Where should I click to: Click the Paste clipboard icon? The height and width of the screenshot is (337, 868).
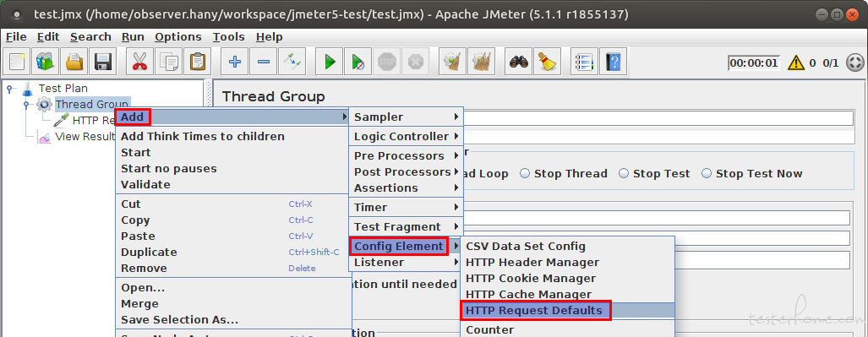[198, 62]
